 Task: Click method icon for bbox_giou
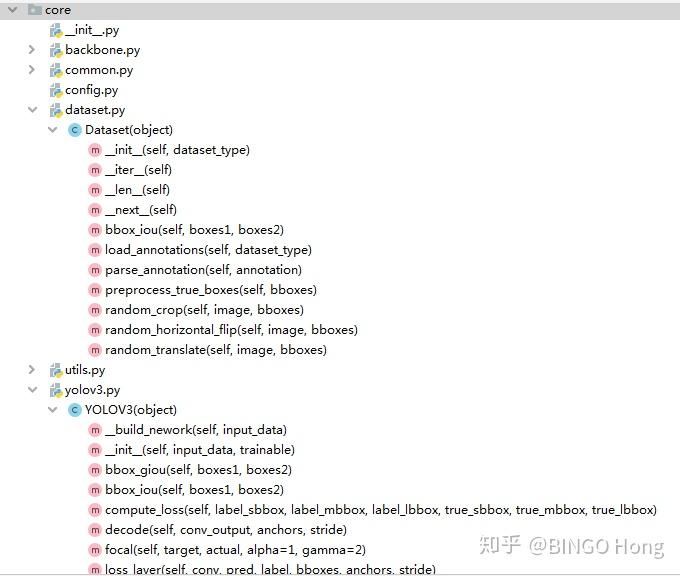coord(95,470)
